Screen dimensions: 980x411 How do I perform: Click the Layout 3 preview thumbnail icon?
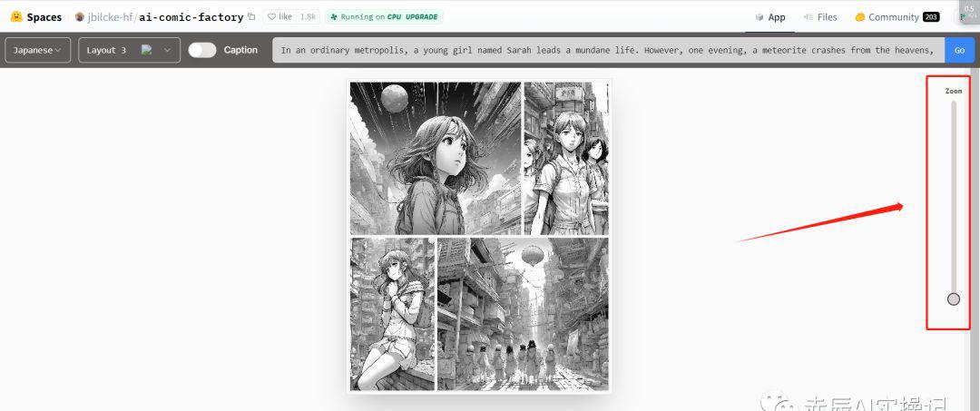coord(146,51)
